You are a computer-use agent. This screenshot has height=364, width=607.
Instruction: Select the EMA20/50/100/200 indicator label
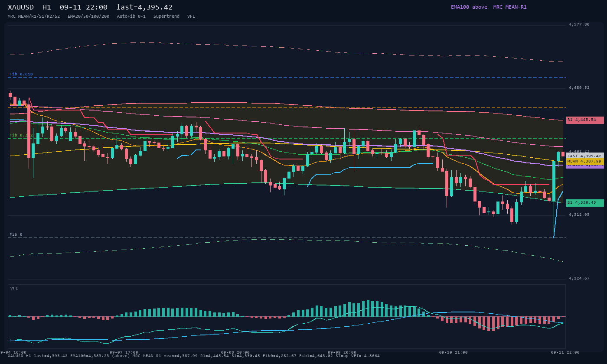pyautogui.click(x=88, y=16)
